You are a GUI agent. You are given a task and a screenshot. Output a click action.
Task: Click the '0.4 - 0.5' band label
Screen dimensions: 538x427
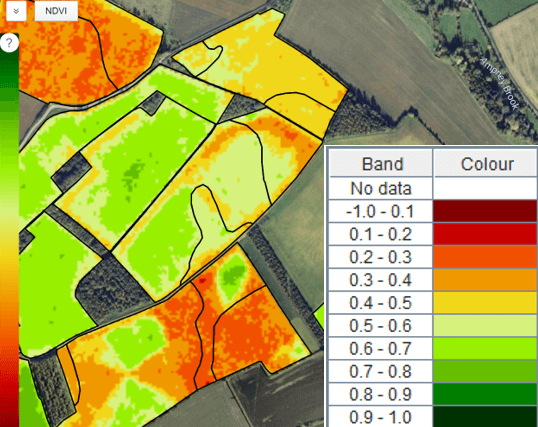(x=381, y=303)
